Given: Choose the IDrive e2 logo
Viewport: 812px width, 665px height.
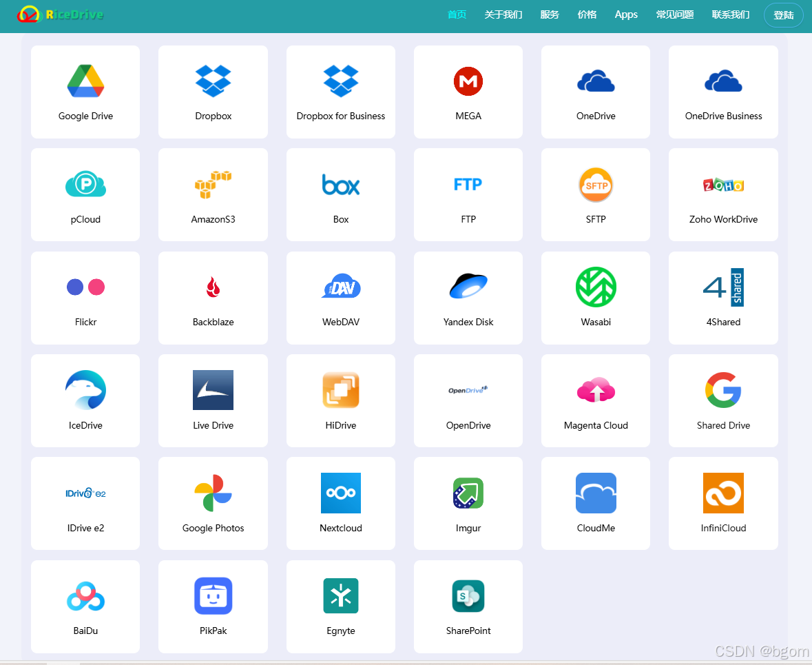Looking at the screenshot, I should coord(85,493).
